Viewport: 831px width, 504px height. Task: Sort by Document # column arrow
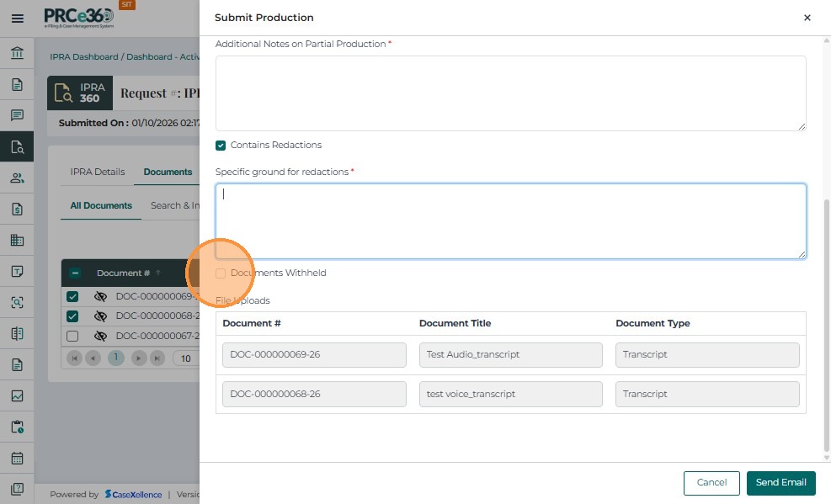pos(157,273)
